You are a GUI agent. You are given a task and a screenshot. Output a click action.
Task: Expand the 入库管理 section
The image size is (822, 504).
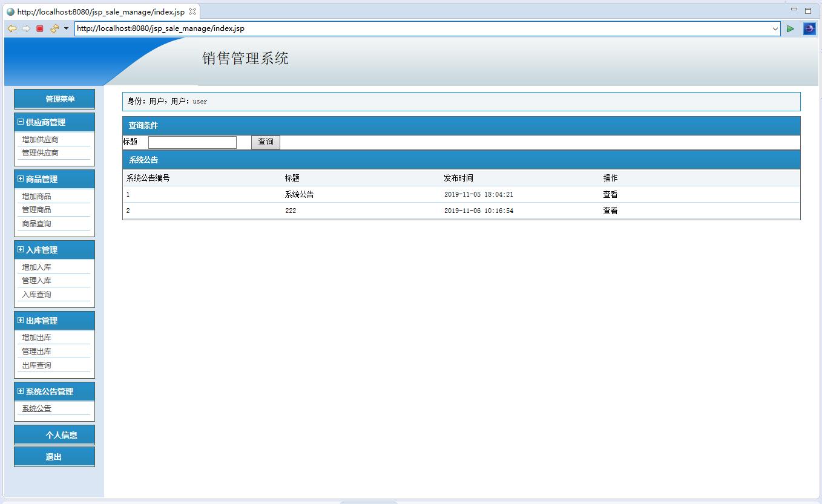tap(21, 249)
